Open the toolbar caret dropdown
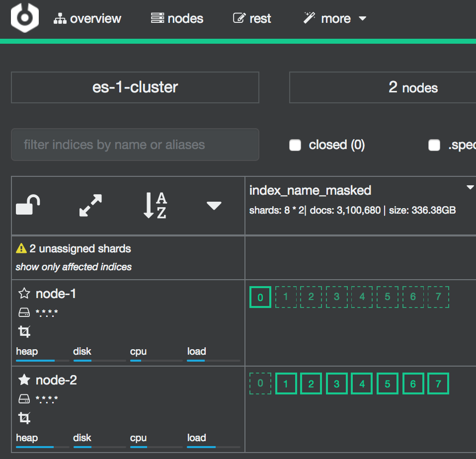The height and width of the screenshot is (459, 476). [x=214, y=206]
